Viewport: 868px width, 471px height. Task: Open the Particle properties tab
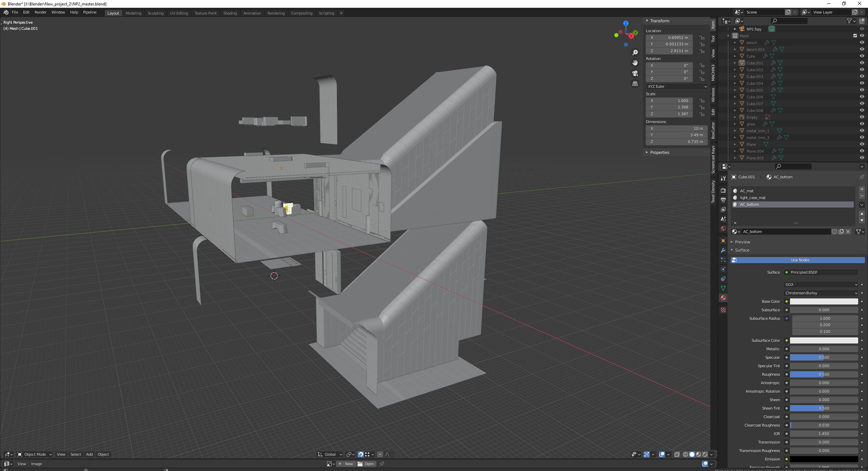[723, 260]
